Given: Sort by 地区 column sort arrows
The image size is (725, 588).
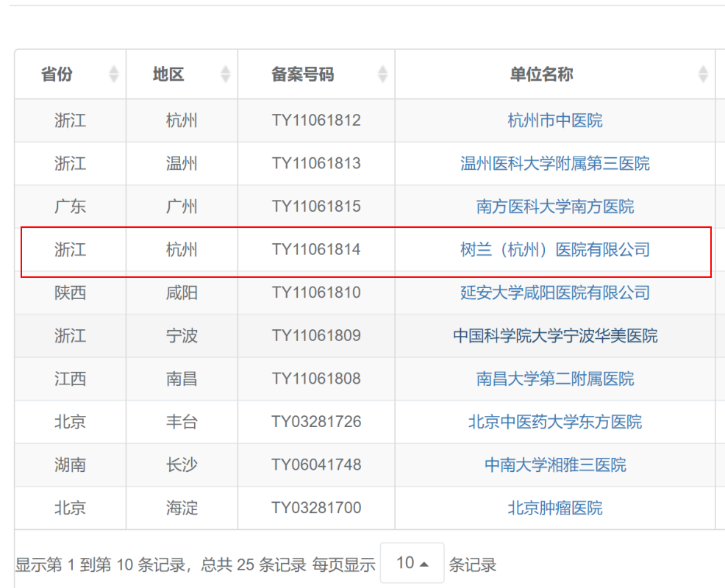Looking at the screenshot, I should pos(225,74).
